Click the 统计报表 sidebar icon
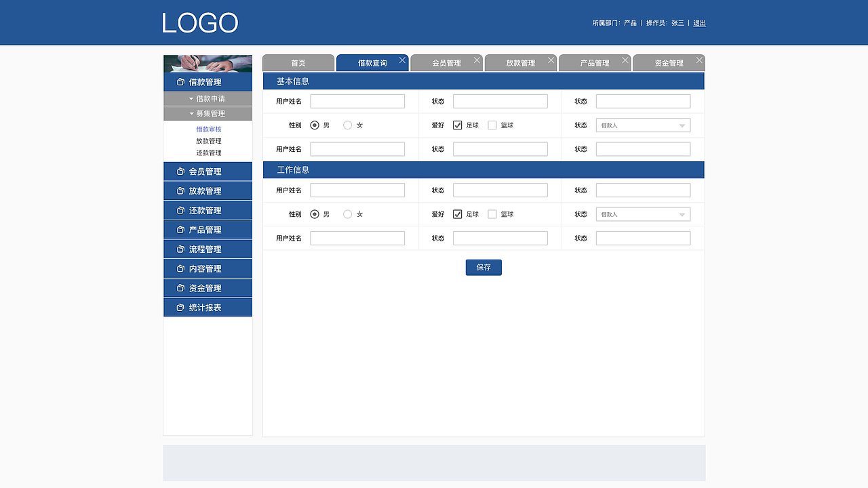 coord(180,308)
